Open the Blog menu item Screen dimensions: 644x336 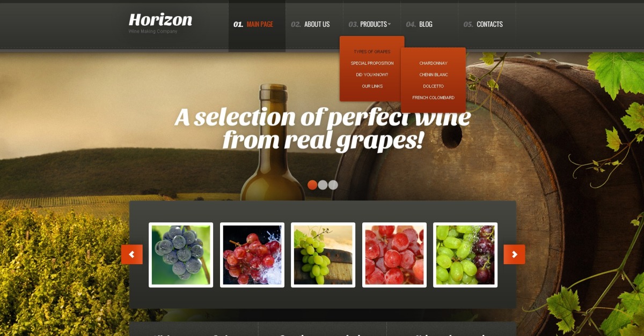(426, 25)
